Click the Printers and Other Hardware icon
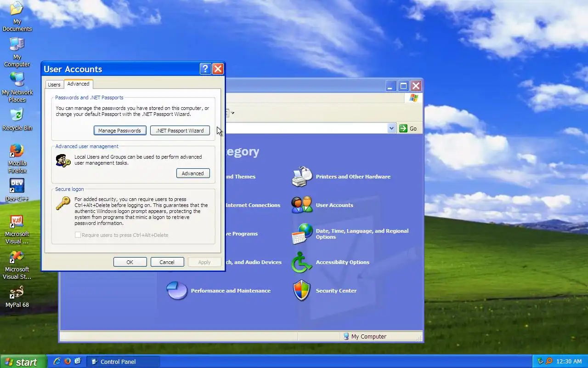The image size is (588, 368). tap(302, 177)
